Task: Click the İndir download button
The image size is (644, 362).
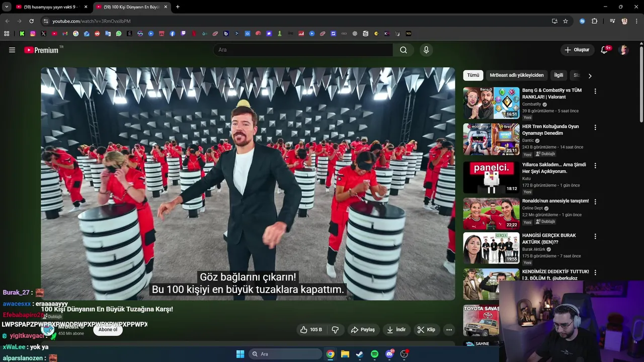Action: (x=396, y=330)
